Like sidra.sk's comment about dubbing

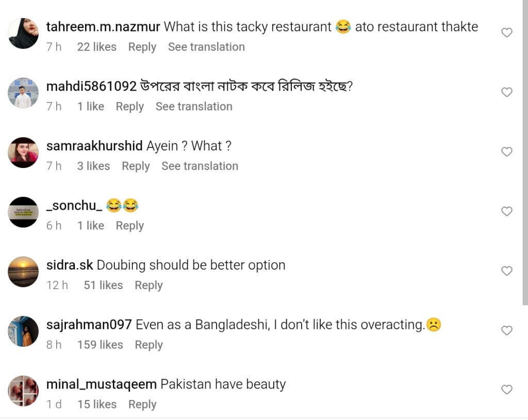click(507, 271)
